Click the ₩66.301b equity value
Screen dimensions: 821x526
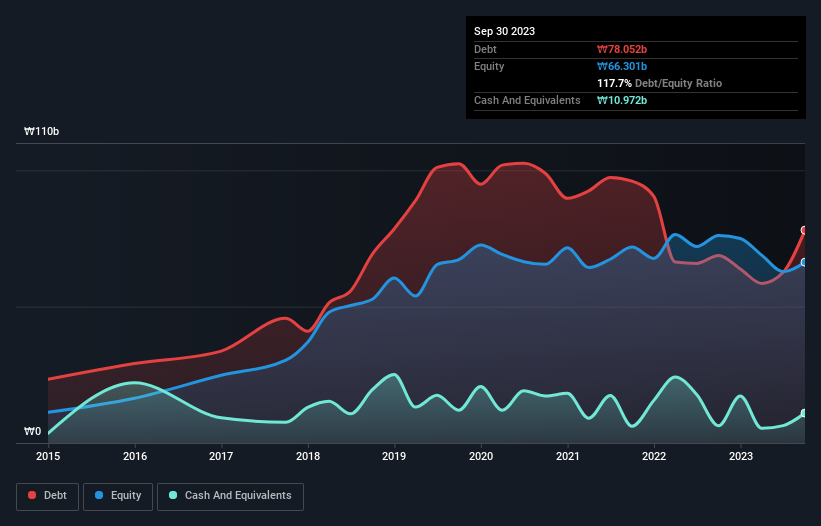[x=622, y=66]
